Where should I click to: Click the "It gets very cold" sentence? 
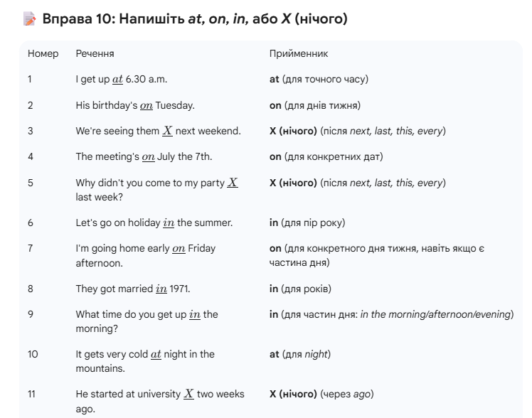point(144,361)
